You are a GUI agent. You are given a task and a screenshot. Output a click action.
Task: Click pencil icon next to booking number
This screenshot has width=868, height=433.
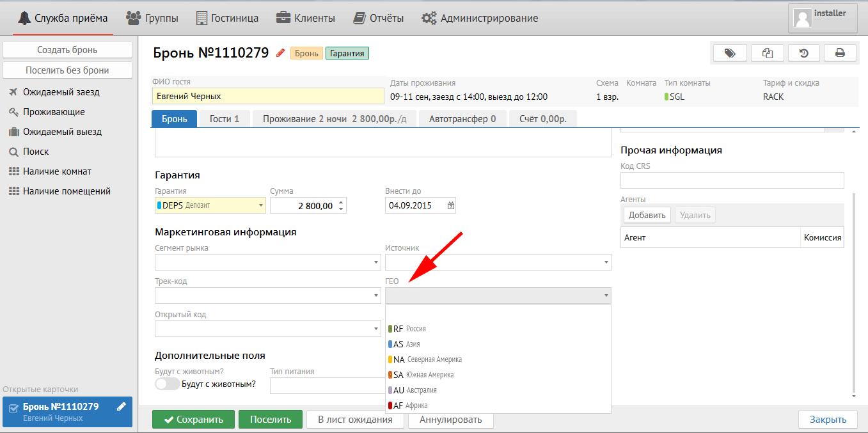point(280,53)
